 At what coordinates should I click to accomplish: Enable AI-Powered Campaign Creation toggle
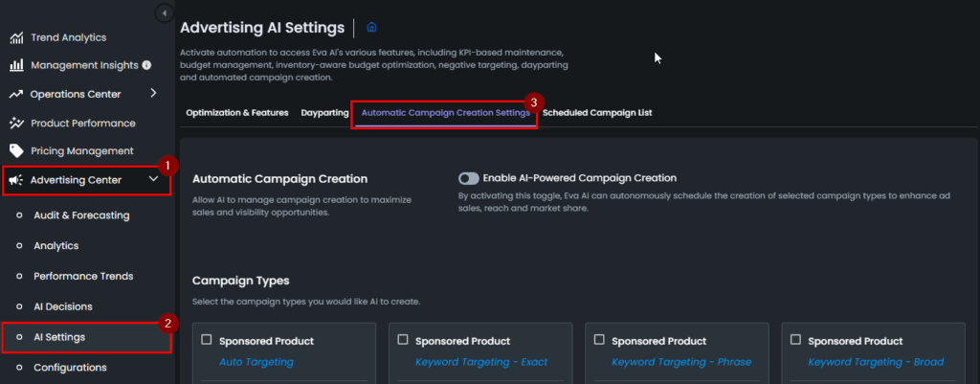[469, 178]
